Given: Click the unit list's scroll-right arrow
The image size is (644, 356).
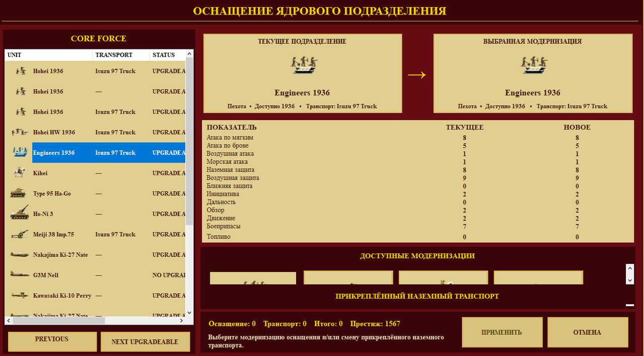Looking at the screenshot, I should coord(182,320).
